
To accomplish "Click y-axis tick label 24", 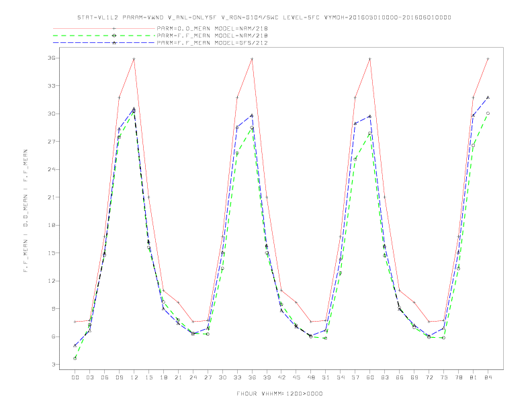I will point(51,169).
